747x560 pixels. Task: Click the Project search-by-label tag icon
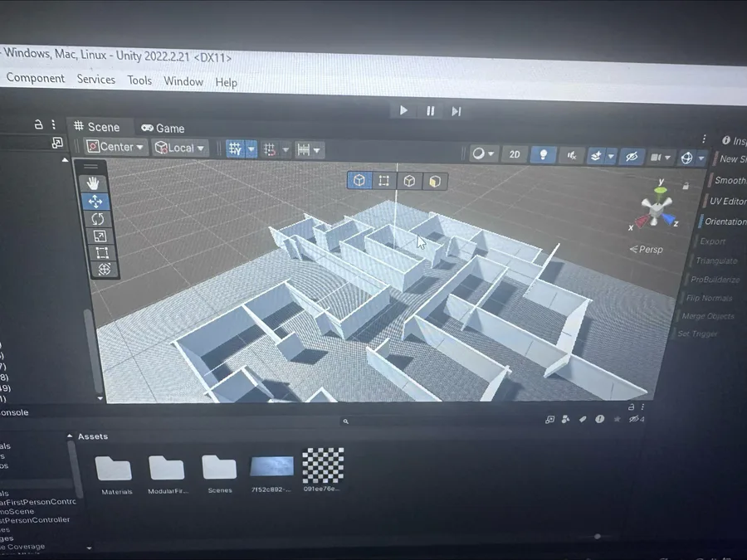tap(583, 420)
